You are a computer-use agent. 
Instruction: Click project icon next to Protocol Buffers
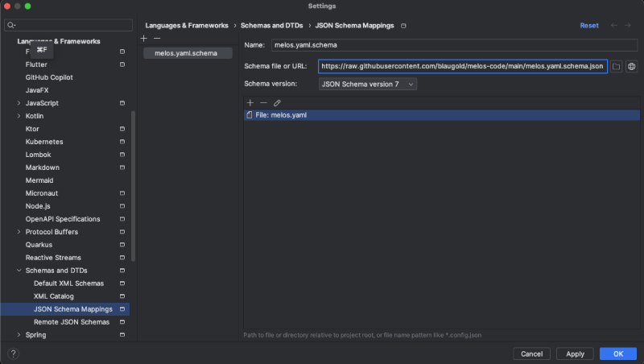click(122, 232)
